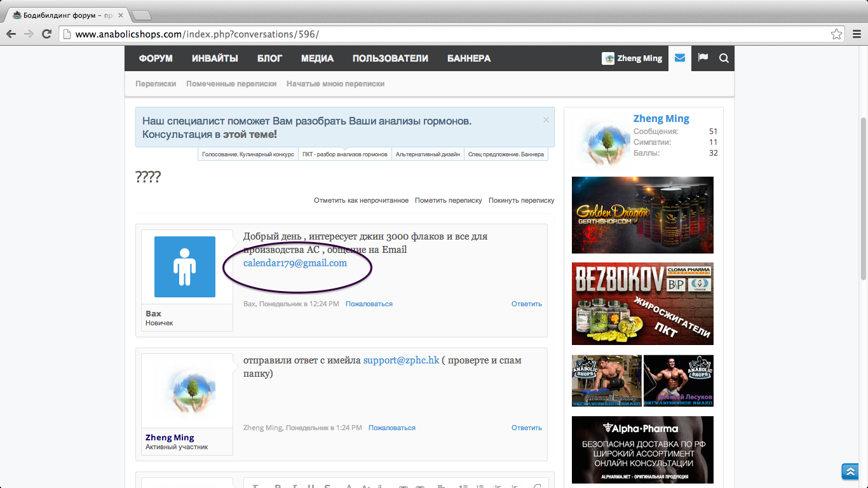Click the calendar179@gmail.com email link
This screenshot has width=868, height=488.
pos(295,263)
